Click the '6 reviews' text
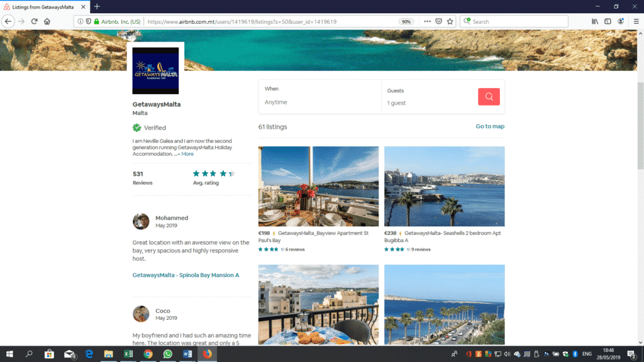The width and height of the screenshot is (644, 362). tap(295, 250)
